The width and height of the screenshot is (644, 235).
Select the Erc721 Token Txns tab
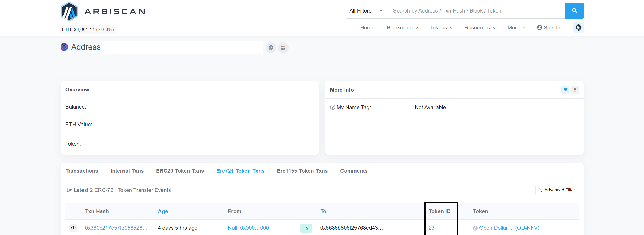[x=240, y=171]
